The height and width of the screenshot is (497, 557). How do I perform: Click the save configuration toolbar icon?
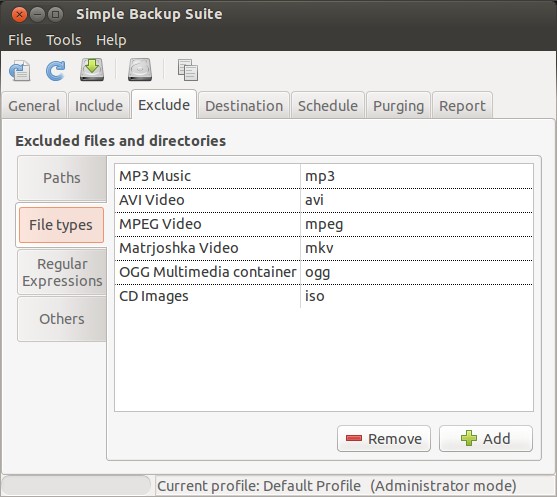20,70
